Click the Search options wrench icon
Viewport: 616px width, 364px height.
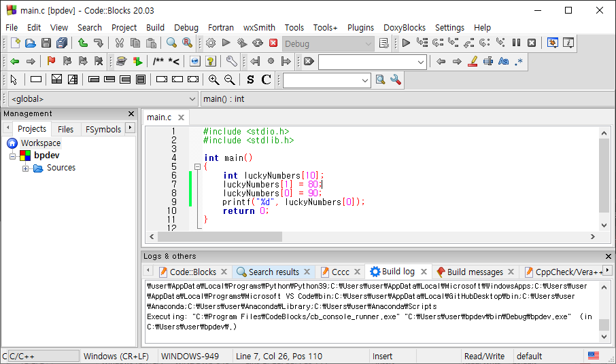point(396,79)
